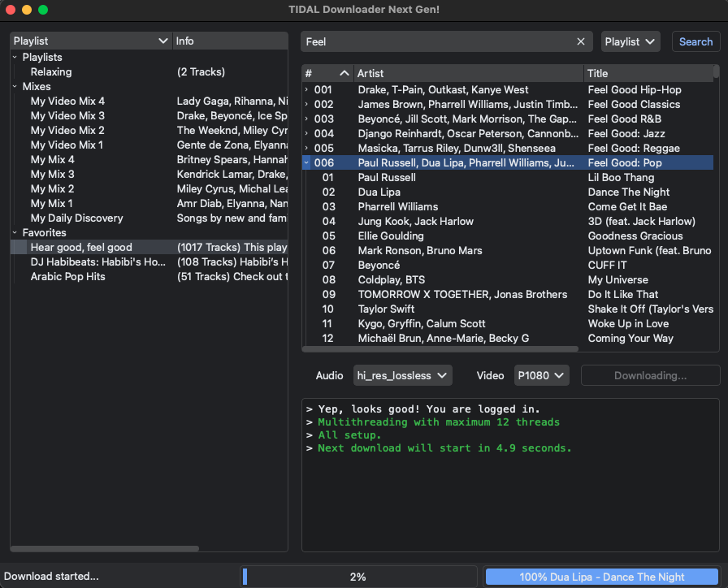Collapse the Mixes tree section

[15, 86]
